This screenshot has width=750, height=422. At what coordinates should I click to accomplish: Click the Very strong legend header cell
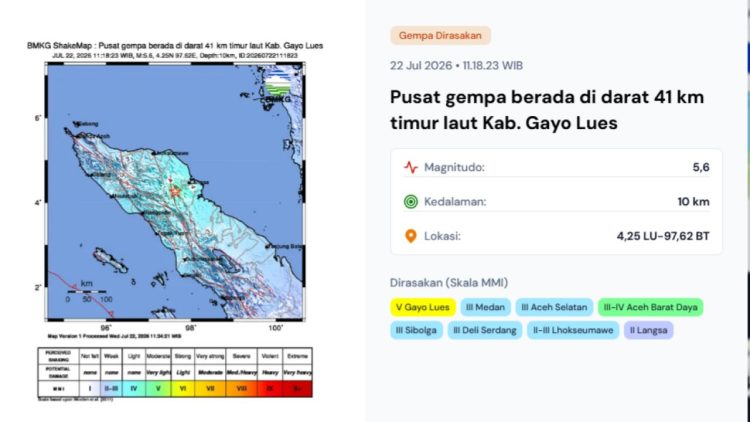tap(210, 356)
